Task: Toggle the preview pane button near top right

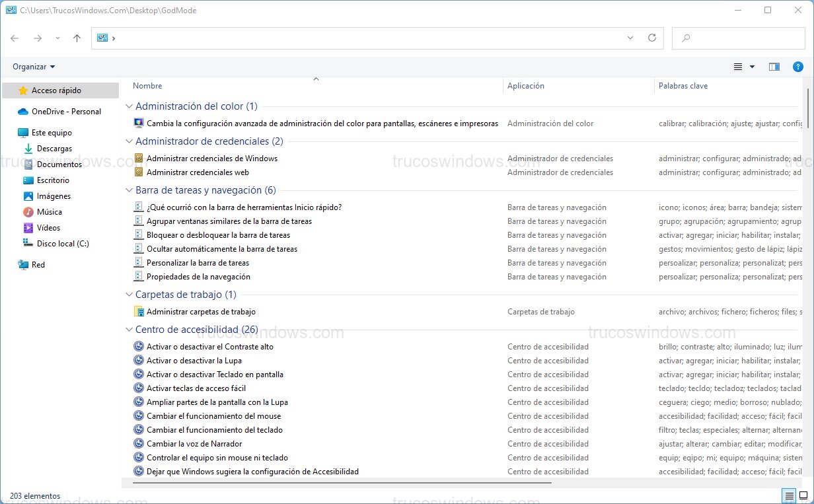Action: (774, 67)
